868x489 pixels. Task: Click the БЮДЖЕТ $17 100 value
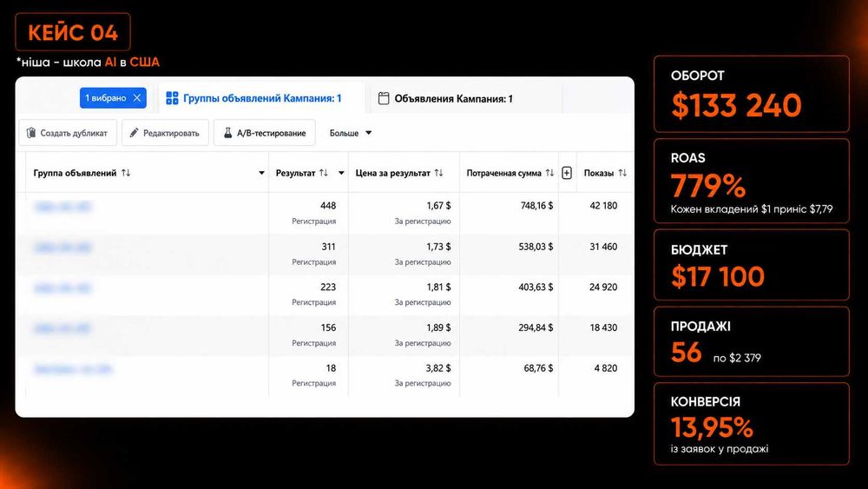click(718, 276)
